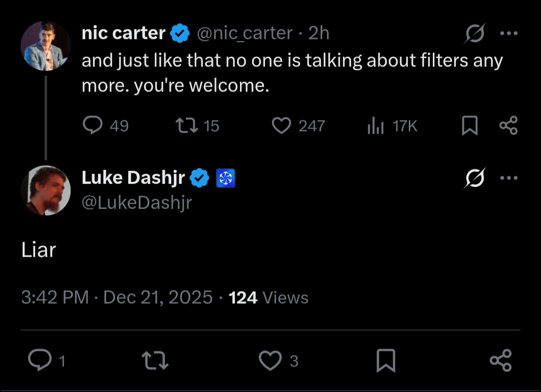Open nic carter's profile picture
Viewport: 541px width, 392px height.
coord(45,46)
